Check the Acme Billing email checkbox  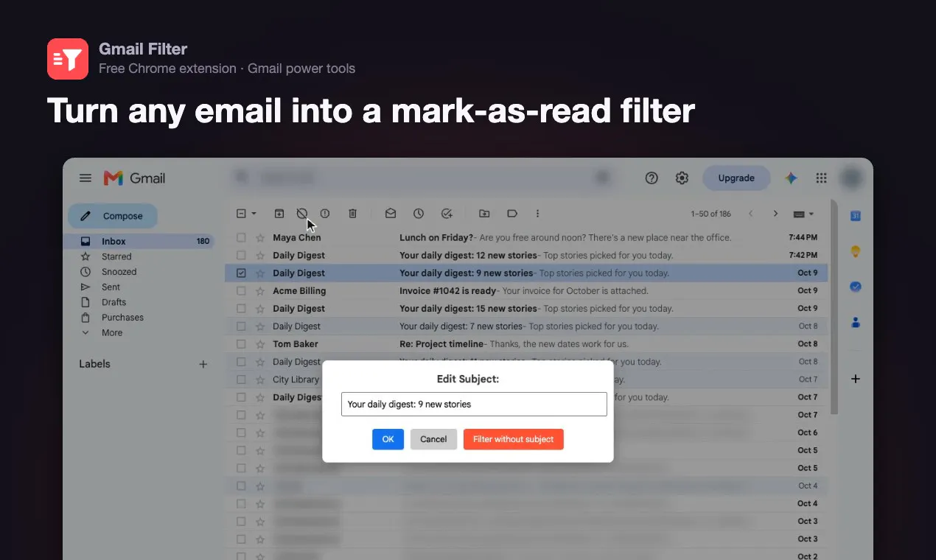pyautogui.click(x=241, y=291)
